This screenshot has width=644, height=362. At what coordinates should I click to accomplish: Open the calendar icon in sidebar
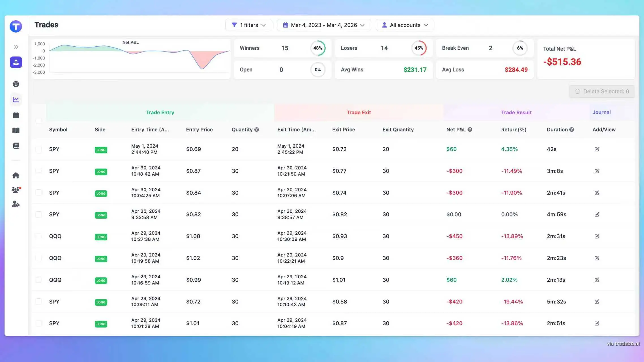coord(16,115)
